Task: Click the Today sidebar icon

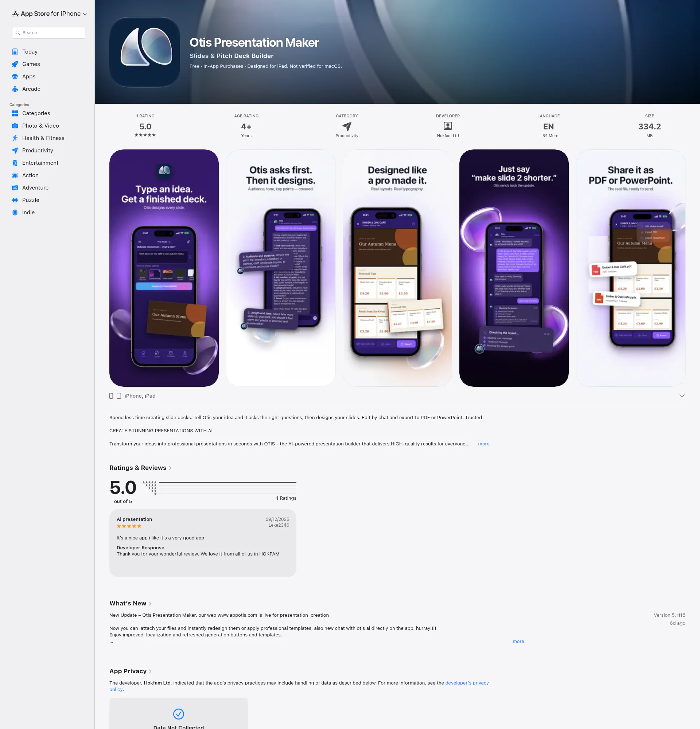Action: [x=15, y=52]
